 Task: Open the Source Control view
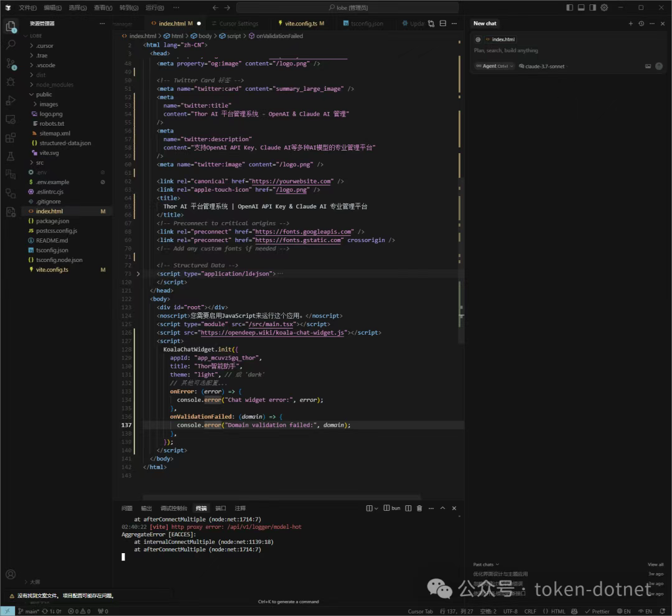pos(10,63)
